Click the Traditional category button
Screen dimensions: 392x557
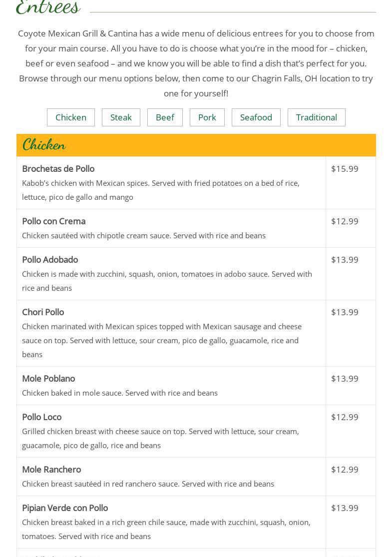tap(316, 117)
